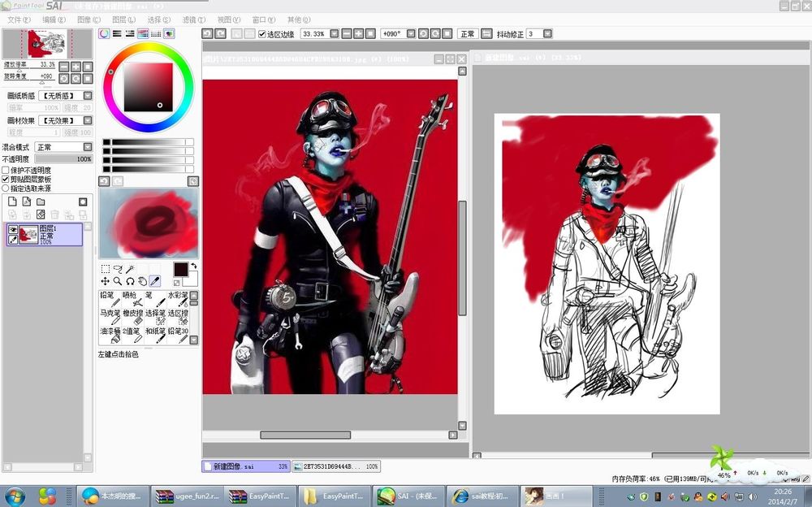Open the 33.33% zoom dropdown in toolbar
This screenshot has width=812, height=507.
pyautogui.click(x=334, y=33)
